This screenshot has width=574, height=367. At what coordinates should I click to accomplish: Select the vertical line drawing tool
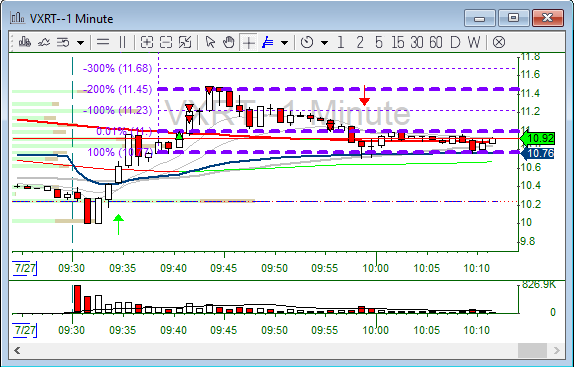pyautogui.click(x=123, y=42)
